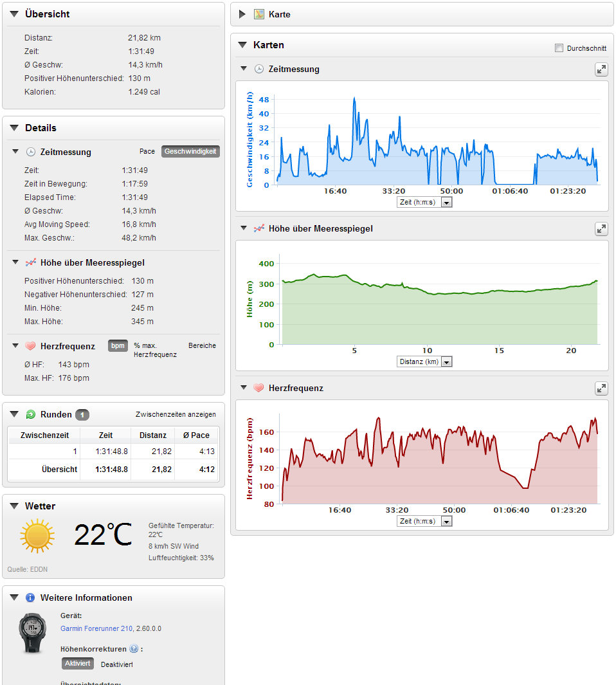Click the heart icon in the Details panel
616x685 pixels.
(30, 347)
